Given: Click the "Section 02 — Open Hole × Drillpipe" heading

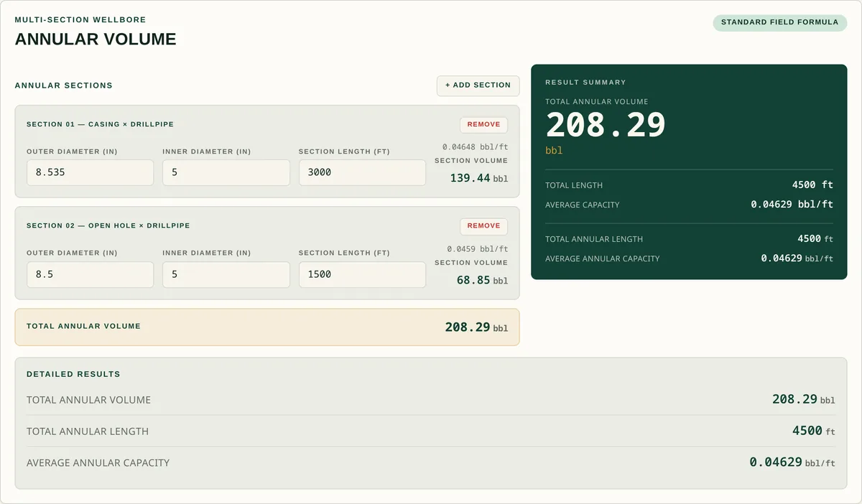Looking at the screenshot, I should pos(108,225).
